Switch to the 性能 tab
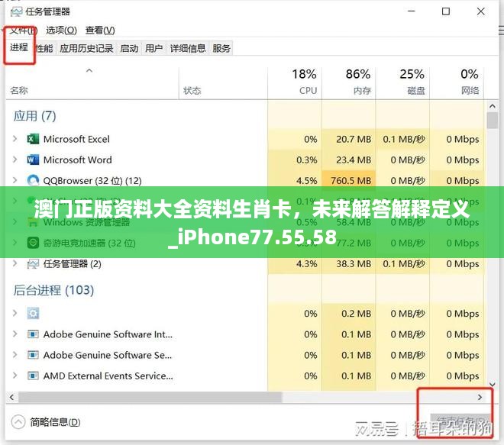The image size is (504, 445). pos(44,48)
